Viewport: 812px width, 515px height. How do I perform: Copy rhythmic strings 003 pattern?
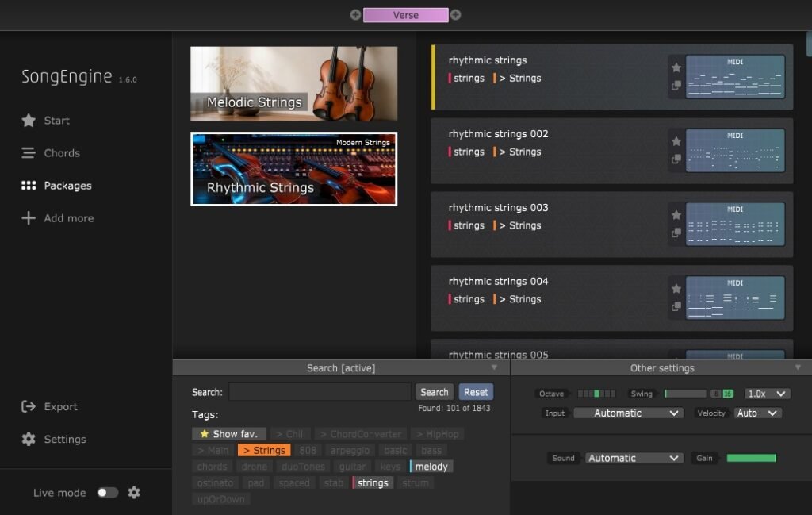click(x=676, y=233)
